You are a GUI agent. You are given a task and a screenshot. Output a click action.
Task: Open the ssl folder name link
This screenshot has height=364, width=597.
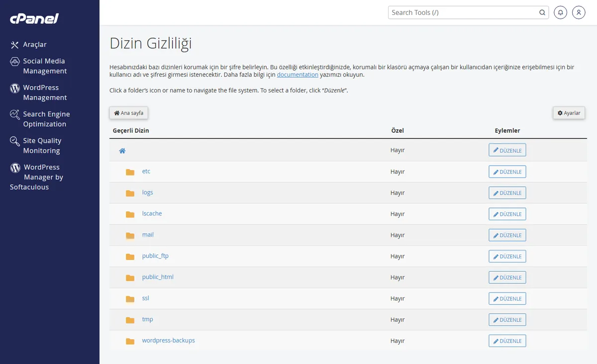click(146, 298)
